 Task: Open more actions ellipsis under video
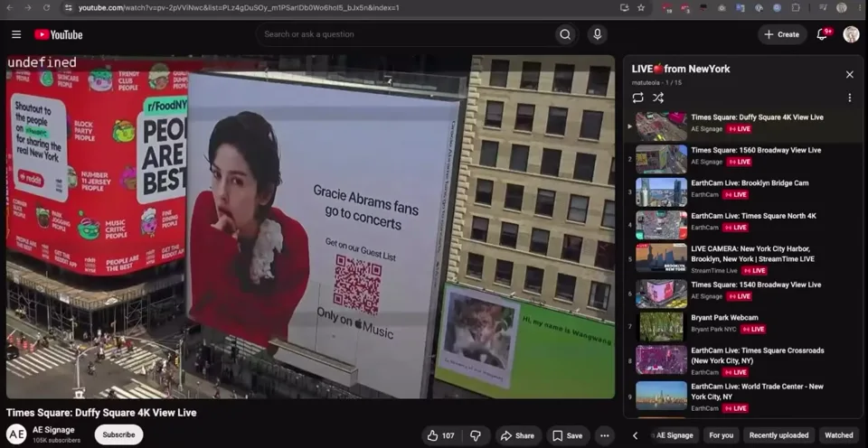point(605,435)
